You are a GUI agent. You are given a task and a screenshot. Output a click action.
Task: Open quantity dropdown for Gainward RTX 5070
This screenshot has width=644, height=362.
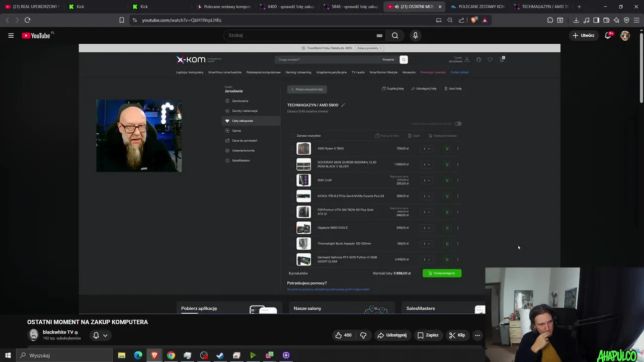(427, 259)
